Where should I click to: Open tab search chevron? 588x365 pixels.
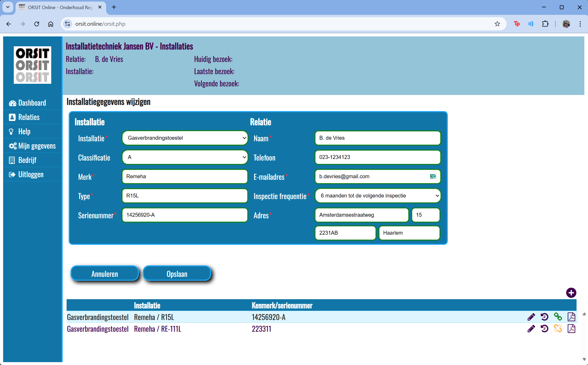click(x=8, y=7)
